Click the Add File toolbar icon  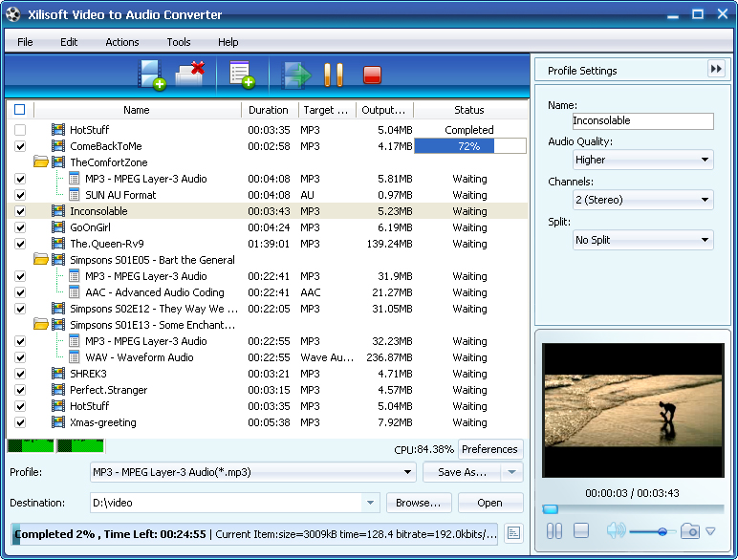[151, 75]
